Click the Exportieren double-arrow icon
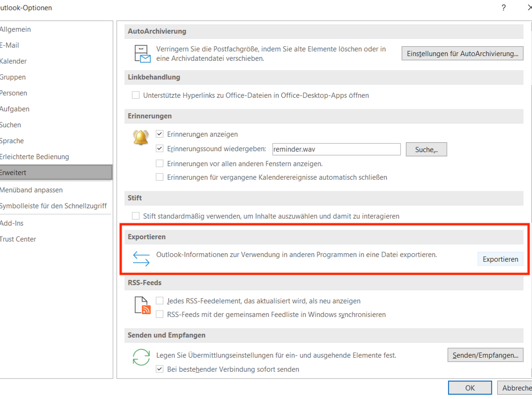Viewport: 532px width, 399px height. (x=141, y=259)
